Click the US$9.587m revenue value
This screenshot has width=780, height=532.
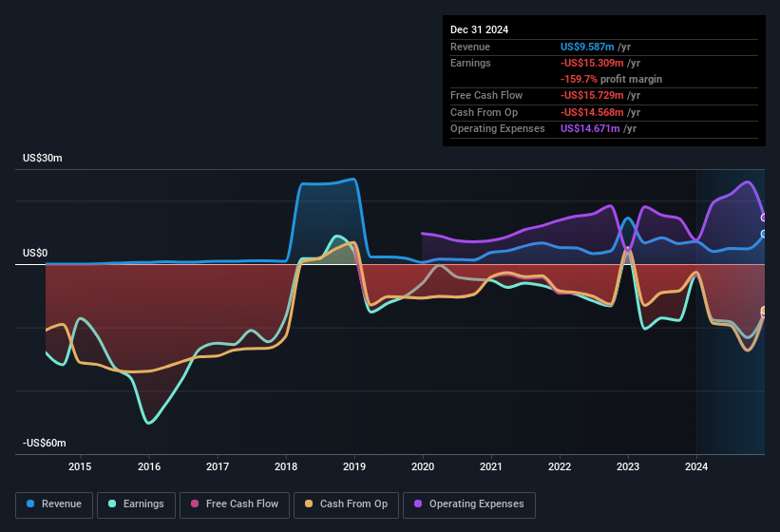point(587,47)
